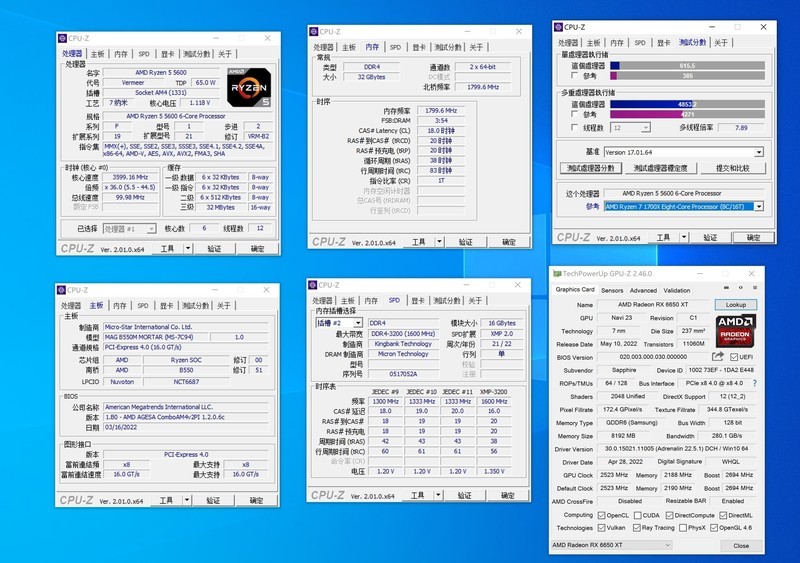Click the BIOS share/export icon in GPU-Z
800x563 pixels.
pyautogui.click(x=718, y=357)
